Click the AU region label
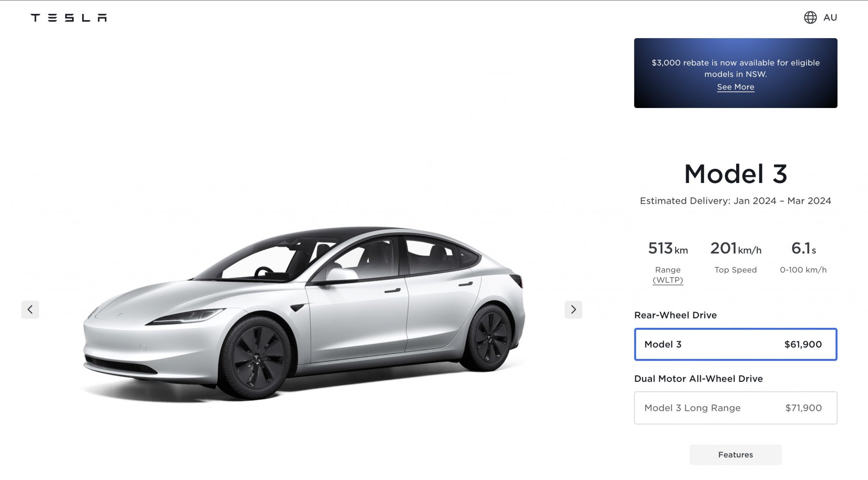 830,17
